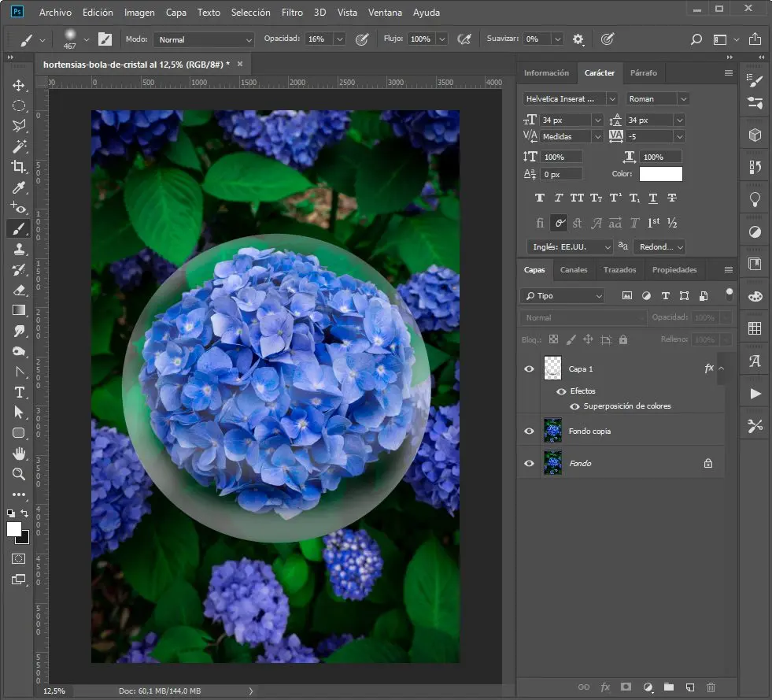Select the Zoom tool
The image size is (772, 700).
(19, 474)
